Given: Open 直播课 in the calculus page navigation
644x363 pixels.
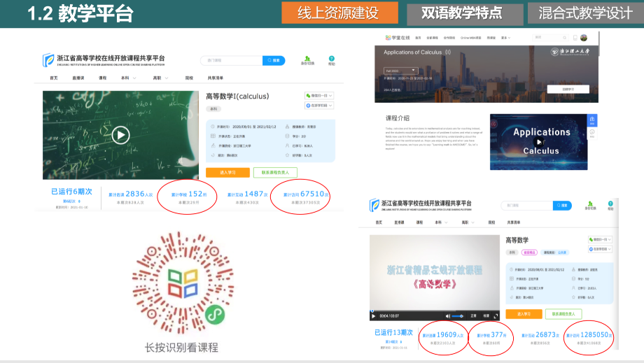Looking at the screenshot, I should click(x=78, y=78).
